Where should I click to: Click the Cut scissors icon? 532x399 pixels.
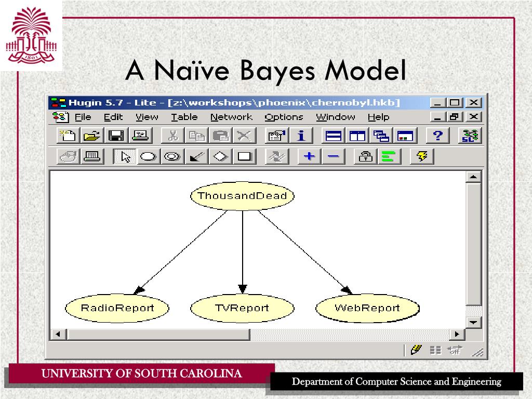(172, 136)
